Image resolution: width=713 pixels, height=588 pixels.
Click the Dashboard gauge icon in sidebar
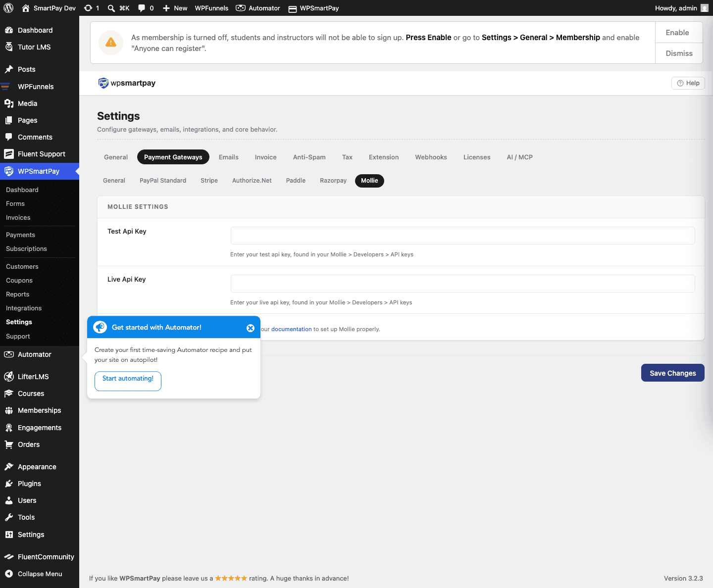9,30
